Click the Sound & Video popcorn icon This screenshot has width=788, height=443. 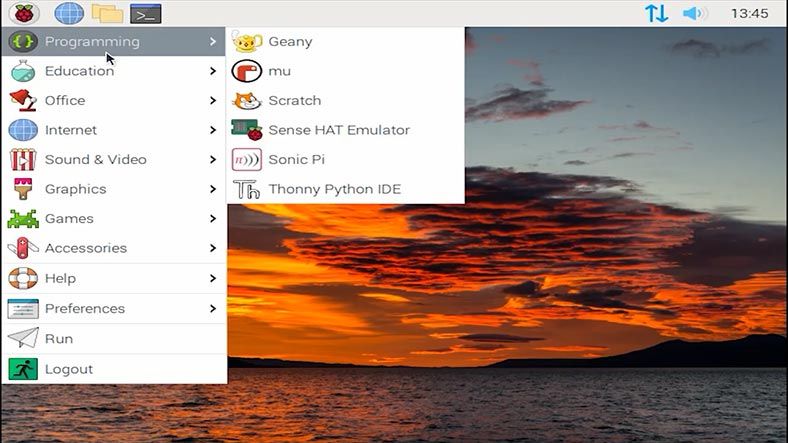23,160
